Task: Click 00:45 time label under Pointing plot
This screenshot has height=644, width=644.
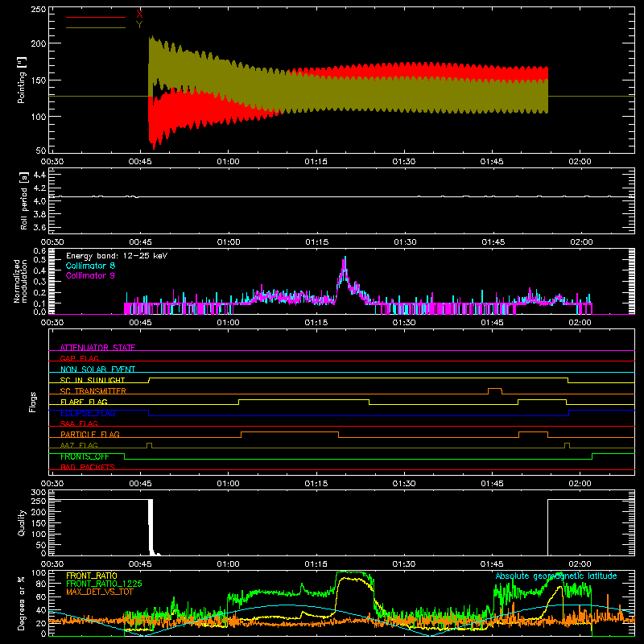Action: (140, 162)
